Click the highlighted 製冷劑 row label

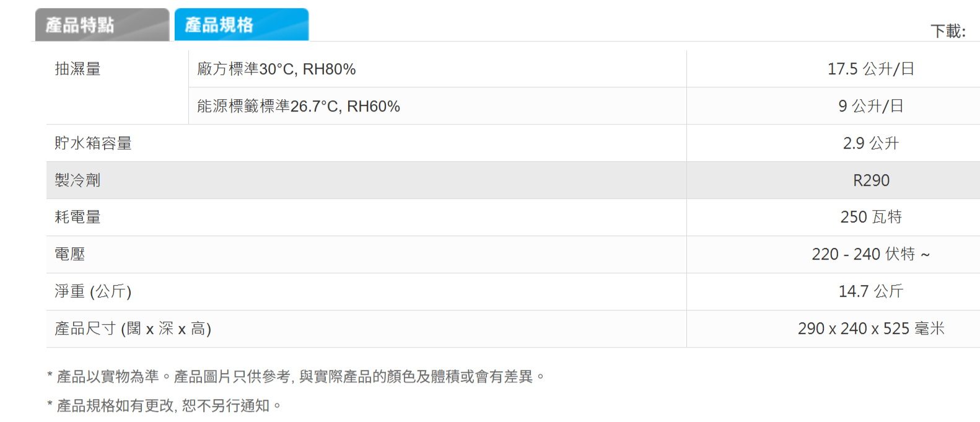click(x=77, y=180)
